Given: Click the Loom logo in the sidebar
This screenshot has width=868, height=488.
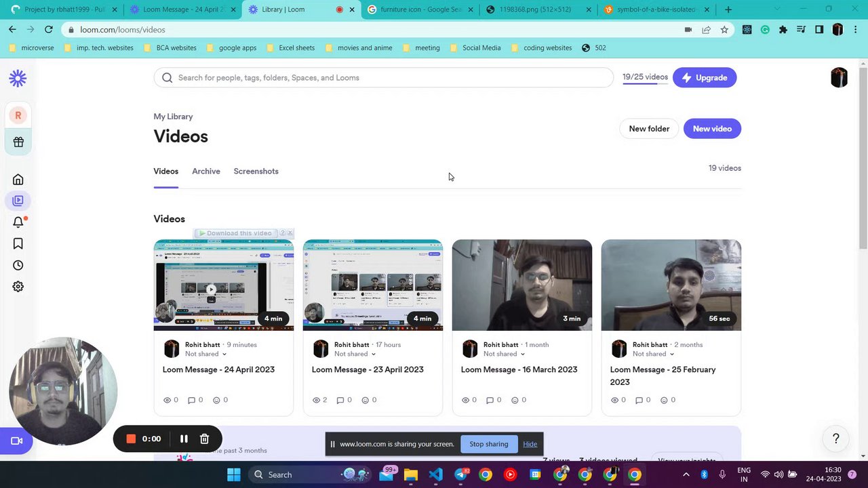Looking at the screenshot, I should coord(18,78).
